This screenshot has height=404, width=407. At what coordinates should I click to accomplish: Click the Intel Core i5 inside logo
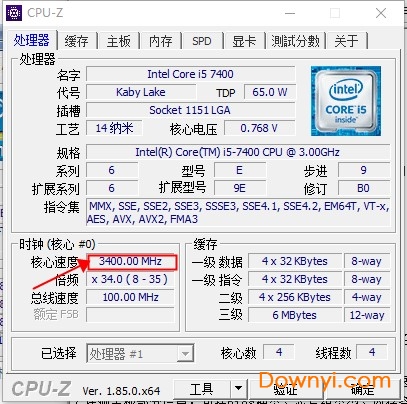pos(346,101)
